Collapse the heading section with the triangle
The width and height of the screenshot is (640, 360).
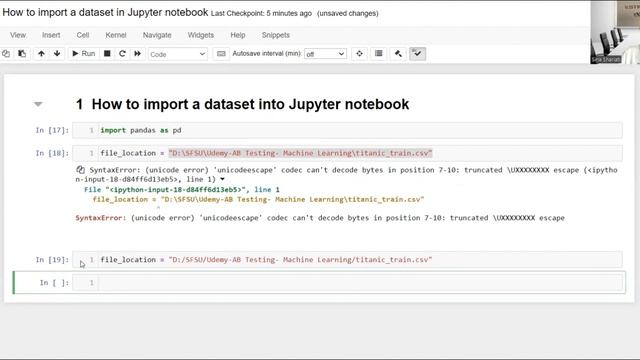(x=38, y=104)
